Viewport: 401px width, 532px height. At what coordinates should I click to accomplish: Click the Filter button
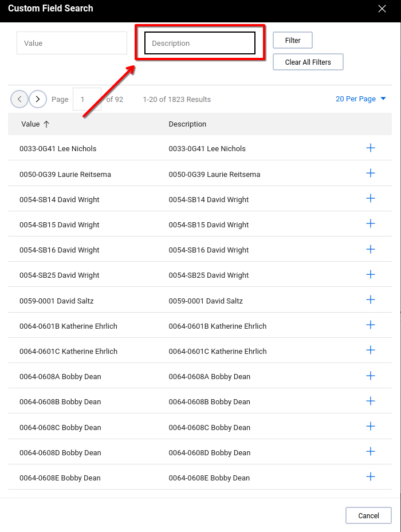tap(293, 41)
